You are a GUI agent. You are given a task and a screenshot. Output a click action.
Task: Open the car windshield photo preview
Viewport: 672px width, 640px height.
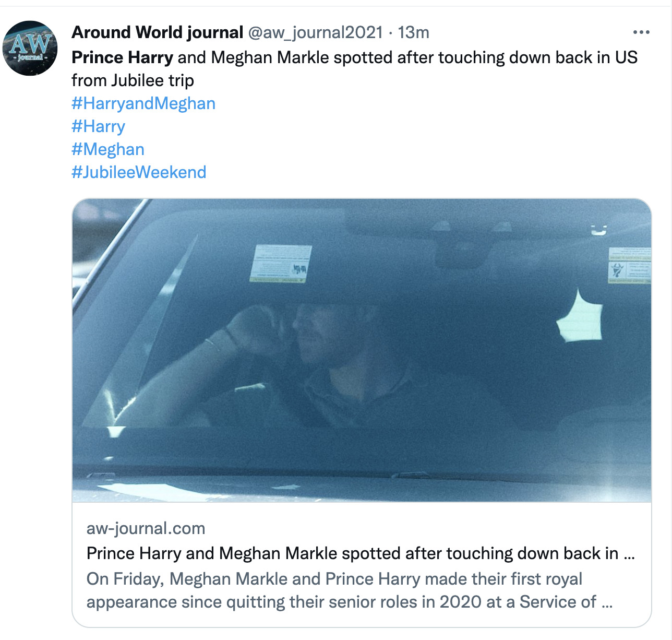[x=362, y=350]
